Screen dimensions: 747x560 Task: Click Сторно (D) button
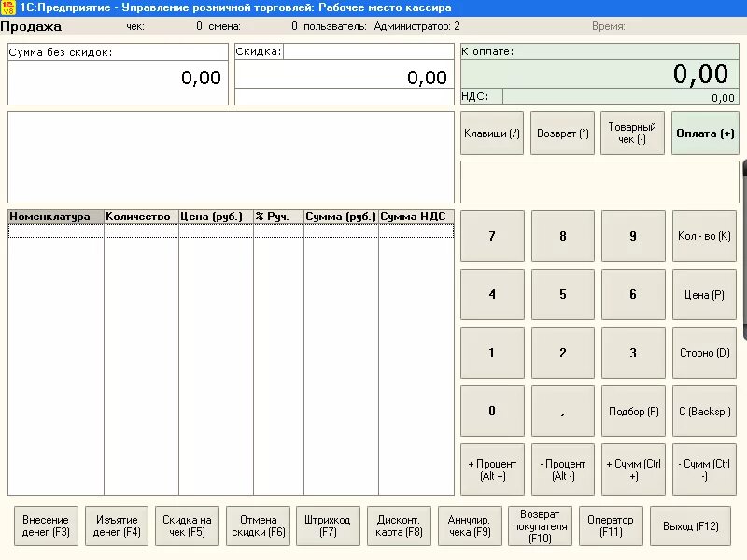(x=704, y=353)
